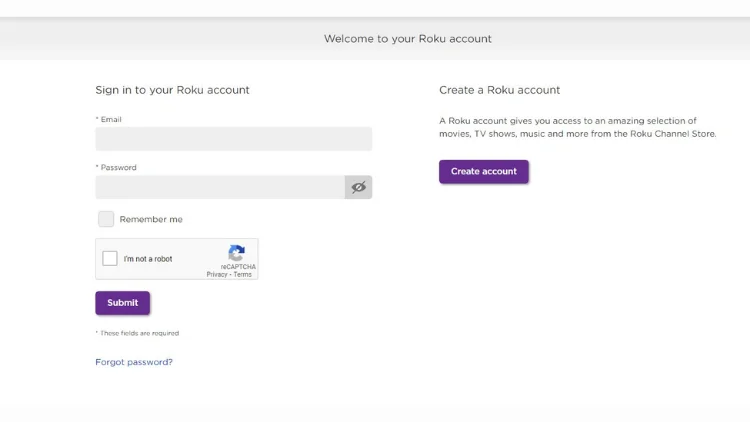Click the Welcome to your Roku account banner

point(407,39)
